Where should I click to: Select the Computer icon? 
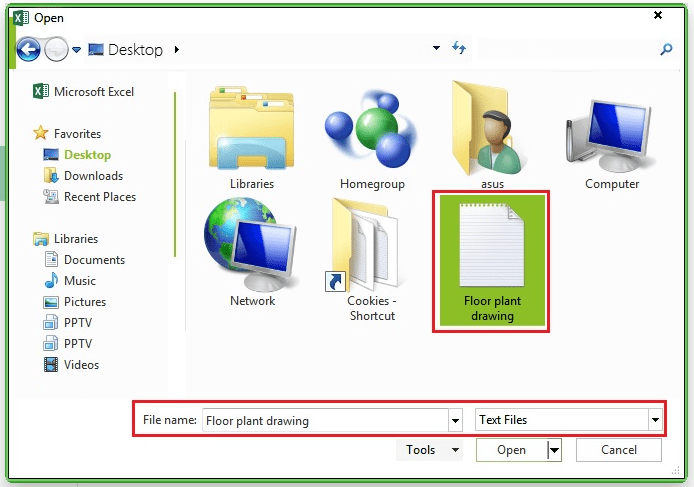tap(611, 130)
